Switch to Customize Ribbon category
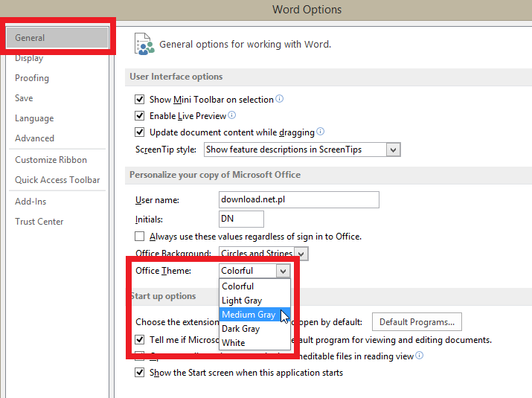Screen dimensions: 532x398 (x=51, y=160)
